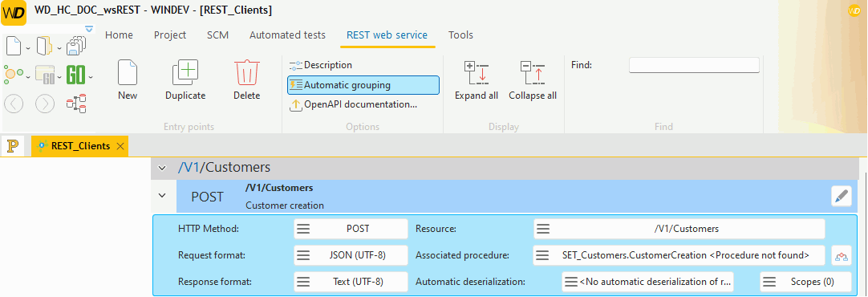
Task: Open the Description option
Action: point(321,65)
